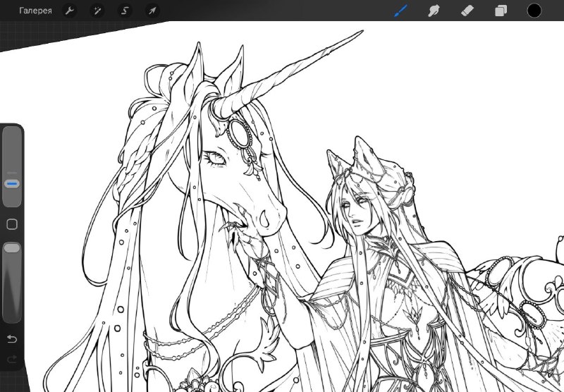The height and width of the screenshot is (392, 564).
Task: Select the Brush tool
Action: [x=400, y=11]
